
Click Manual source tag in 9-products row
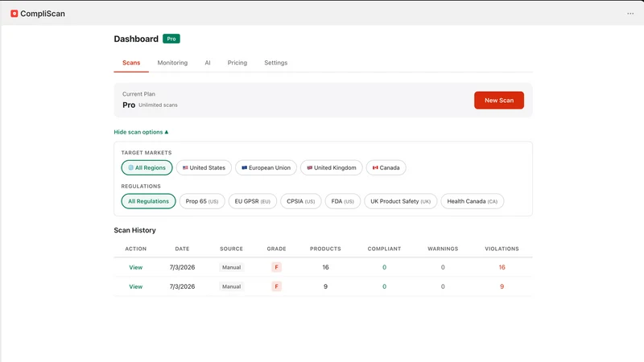click(232, 286)
